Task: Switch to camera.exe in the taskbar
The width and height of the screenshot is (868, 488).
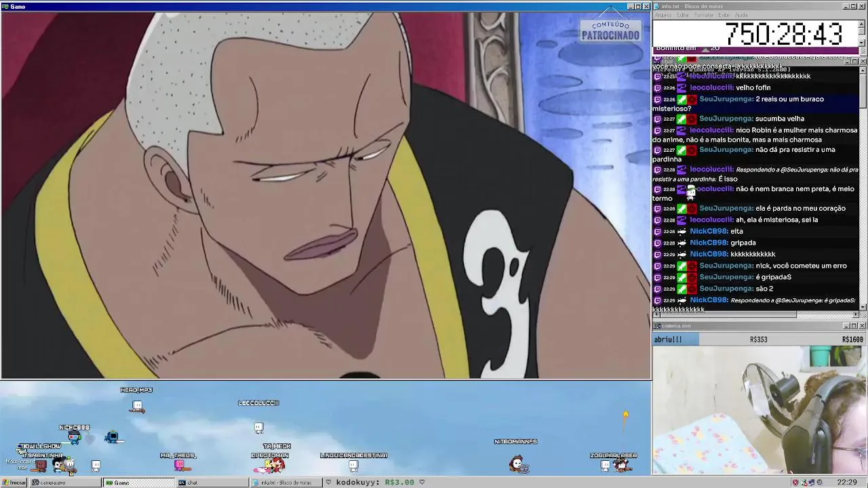Action: (x=66, y=483)
